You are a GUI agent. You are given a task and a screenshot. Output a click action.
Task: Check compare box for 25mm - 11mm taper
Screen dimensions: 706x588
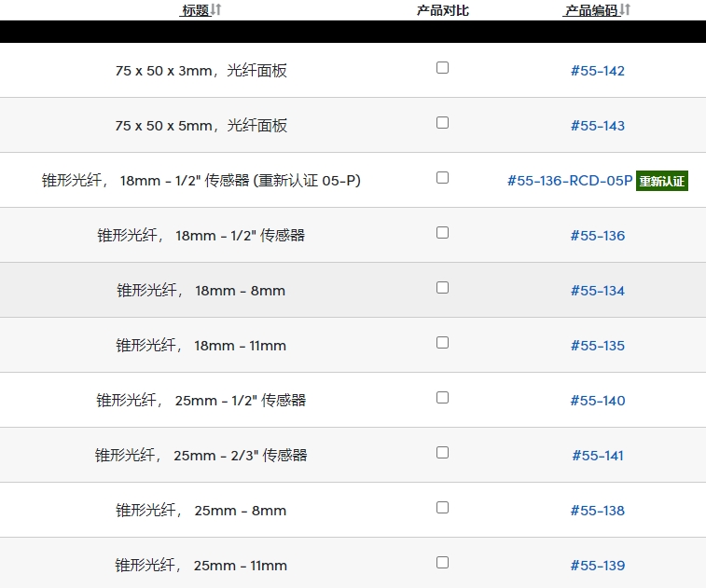tap(443, 563)
